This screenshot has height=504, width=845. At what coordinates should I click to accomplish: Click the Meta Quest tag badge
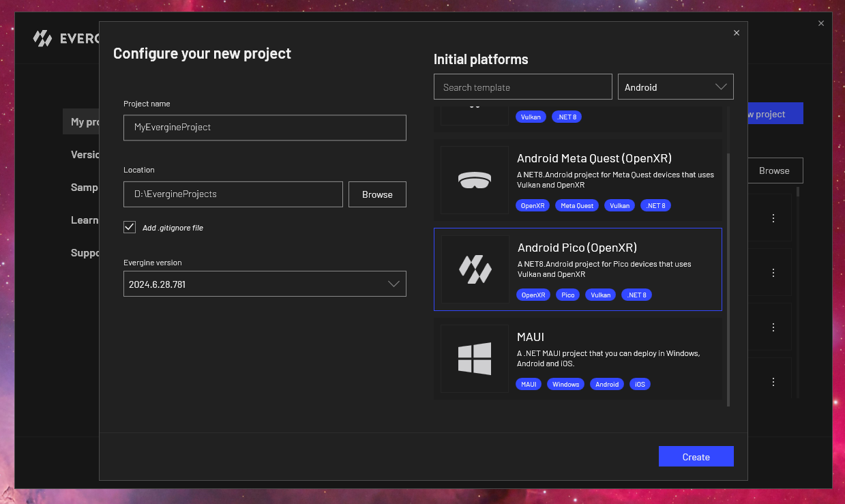(577, 205)
